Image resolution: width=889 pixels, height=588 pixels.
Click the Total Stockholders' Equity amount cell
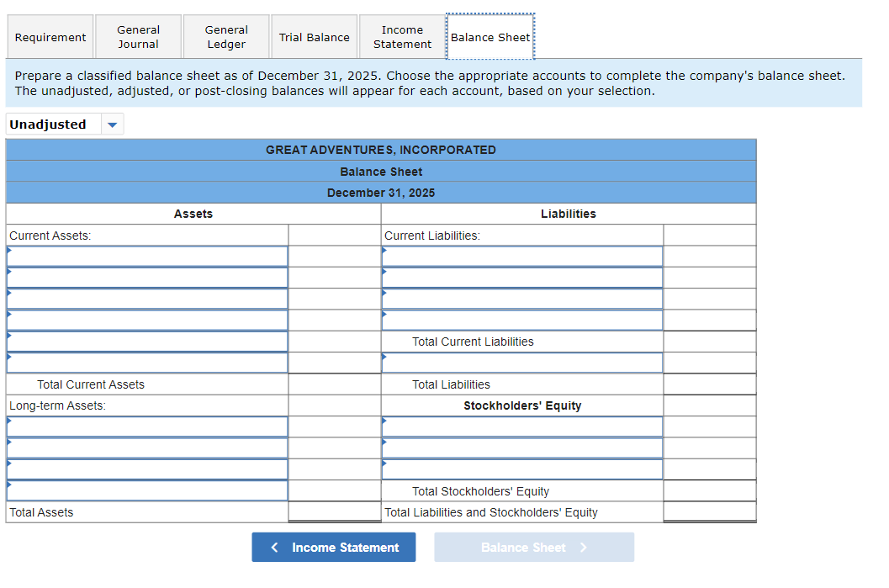point(709,490)
